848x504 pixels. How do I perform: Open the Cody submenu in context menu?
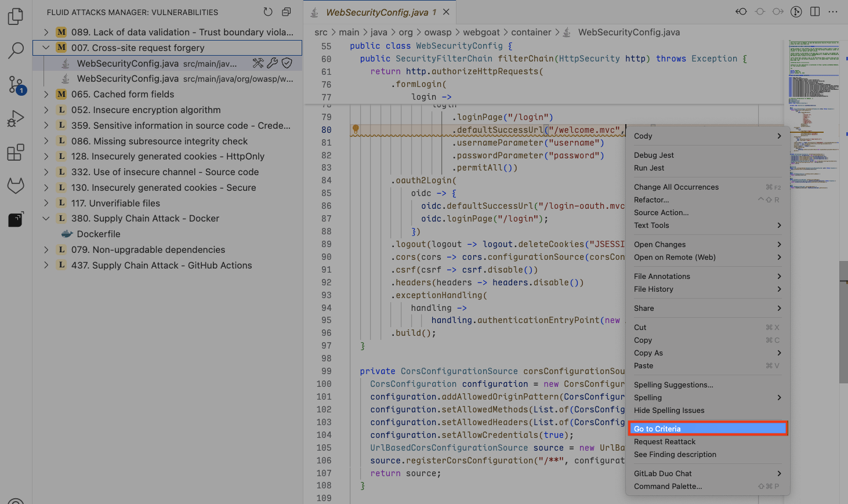pyautogui.click(x=708, y=136)
